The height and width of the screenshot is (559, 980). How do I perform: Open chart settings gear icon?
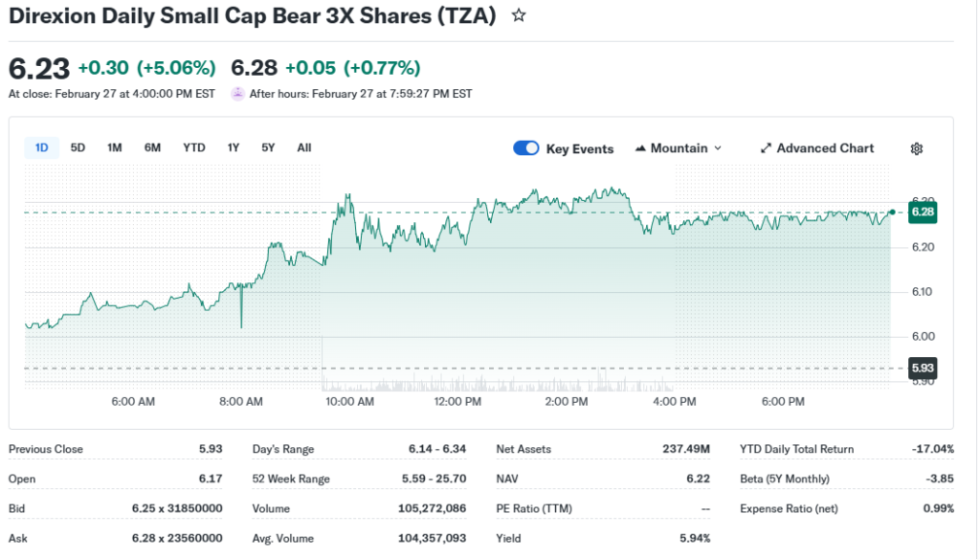[x=916, y=148]
